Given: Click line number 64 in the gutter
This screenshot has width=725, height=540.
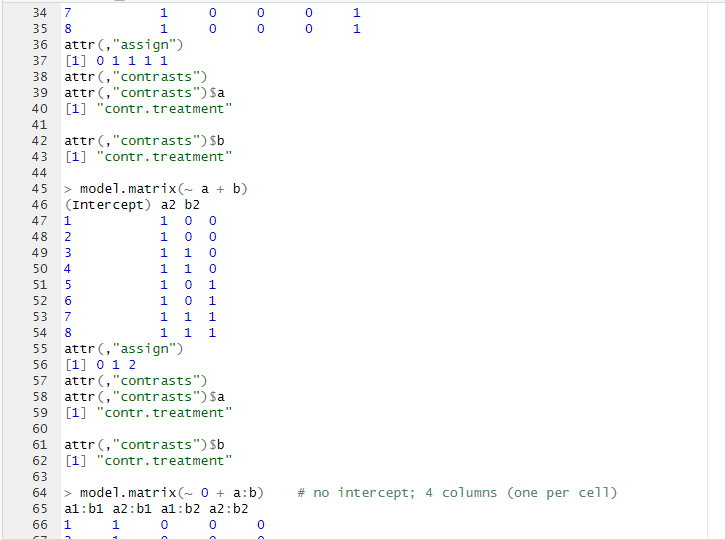Looking at the screenshot, I should pyautogui.click(x=40, y=492).
